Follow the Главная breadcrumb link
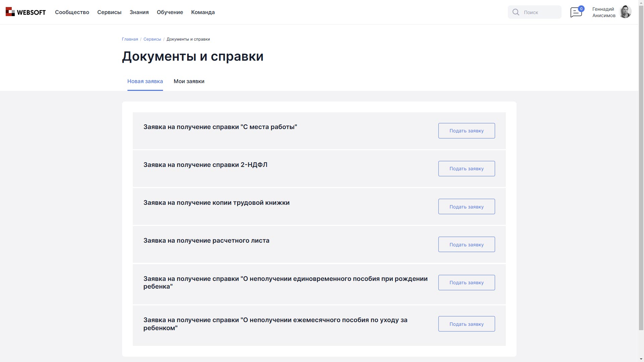Viewport: 644px width, 362px height. [x=129, y=39]
